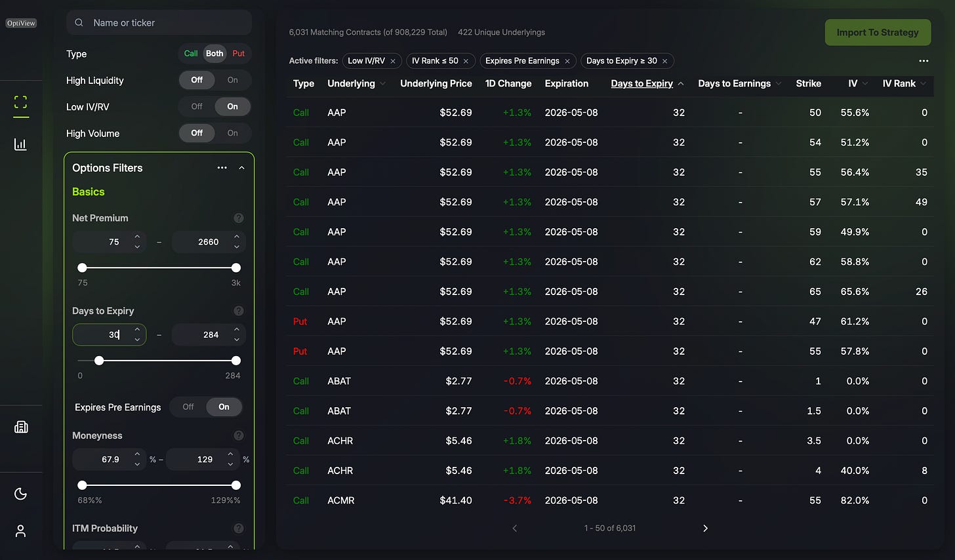Select the AAP put with strike 47
Screen dimensions: 955x560
(x=610, y=321)
